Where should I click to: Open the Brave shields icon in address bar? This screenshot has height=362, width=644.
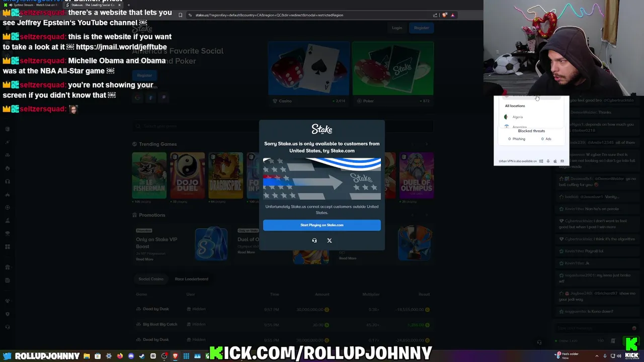tap(445, 15)
